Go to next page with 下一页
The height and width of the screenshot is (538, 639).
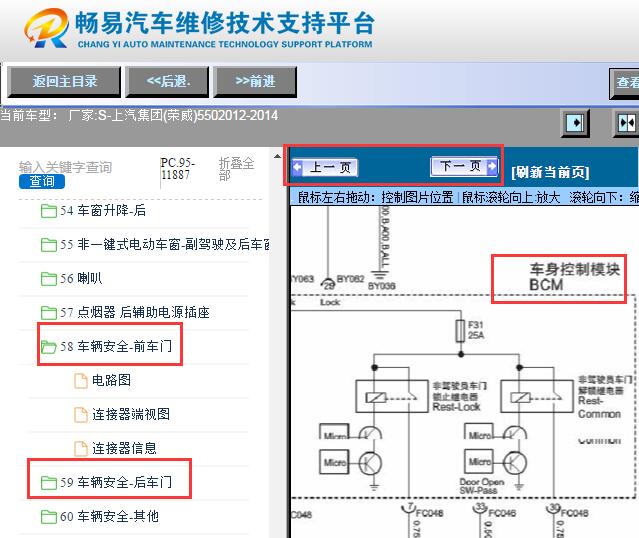[x=464, y=166]
